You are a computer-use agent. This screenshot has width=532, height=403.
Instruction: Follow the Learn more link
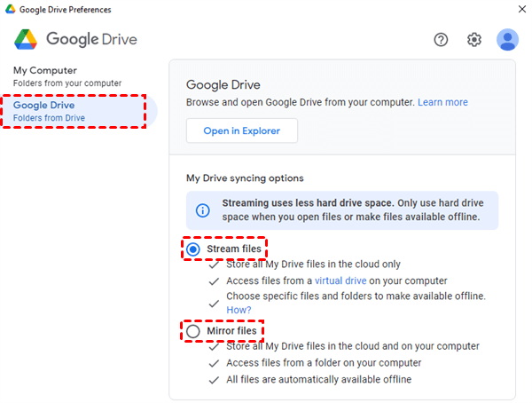[x=442, y=102]
